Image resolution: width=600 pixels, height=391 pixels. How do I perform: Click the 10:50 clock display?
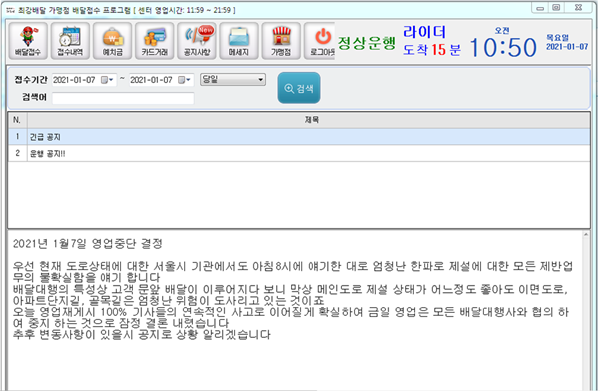(503, 47)
